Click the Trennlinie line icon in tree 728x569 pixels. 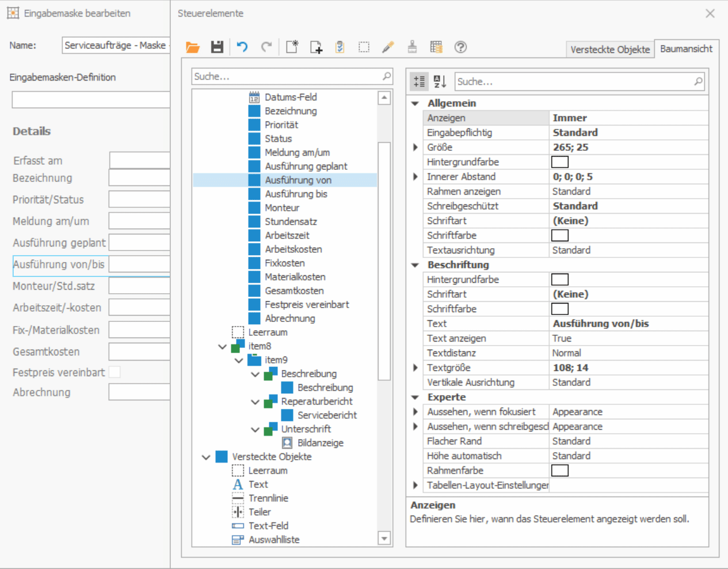click(x=238, y=498)
